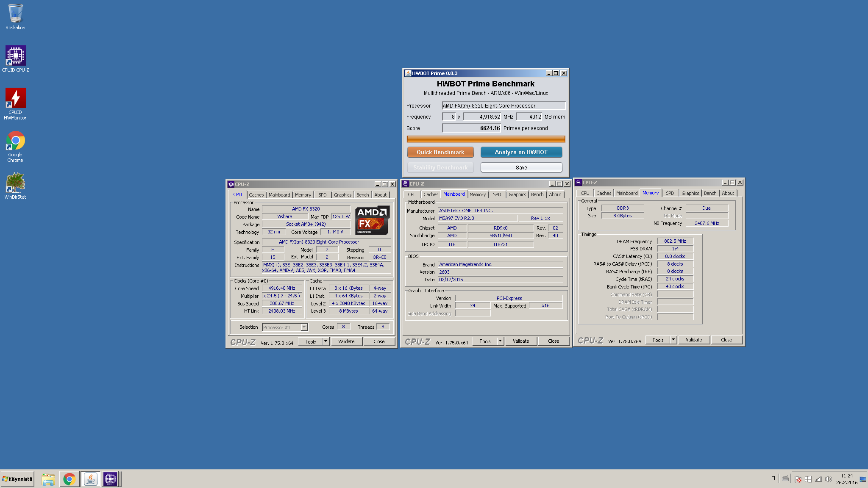Expand Tools dropdown arrow in Memory window

[673, 340]
